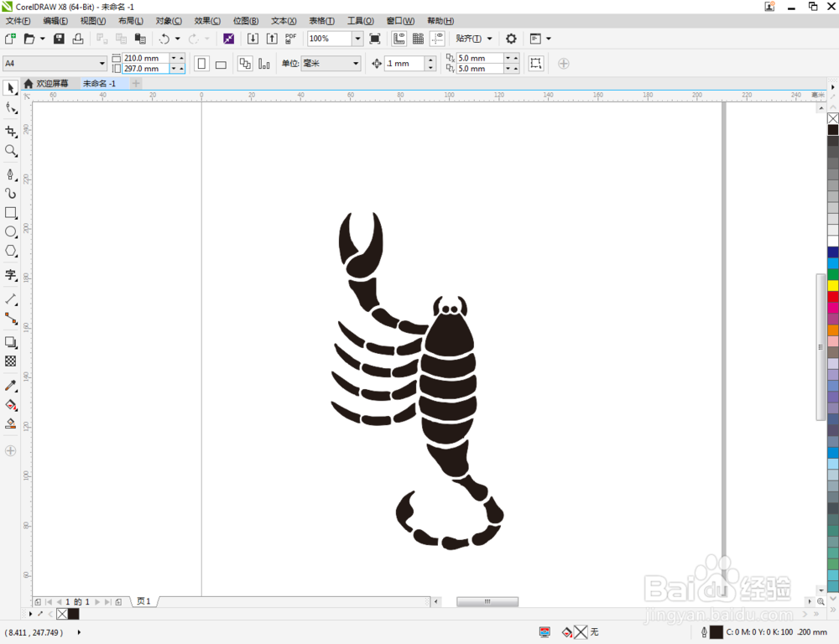Select the Interactive Fill bucket tool

click(11, 405)
